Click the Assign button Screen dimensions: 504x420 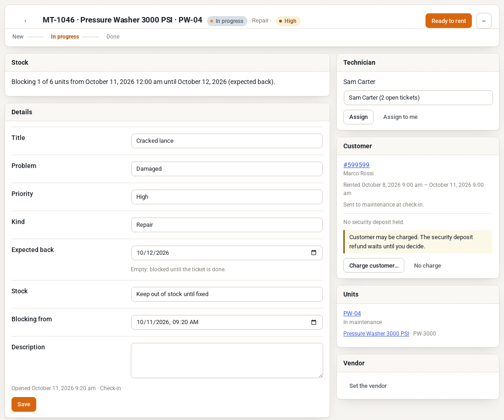[x=358, y=117]
